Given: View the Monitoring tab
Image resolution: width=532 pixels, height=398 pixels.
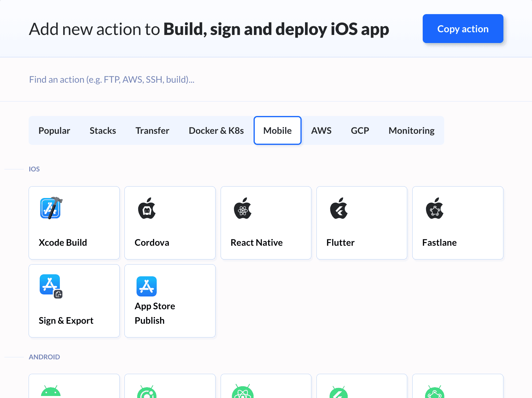Looking at the screenshot, I should (x=412, y=130).
